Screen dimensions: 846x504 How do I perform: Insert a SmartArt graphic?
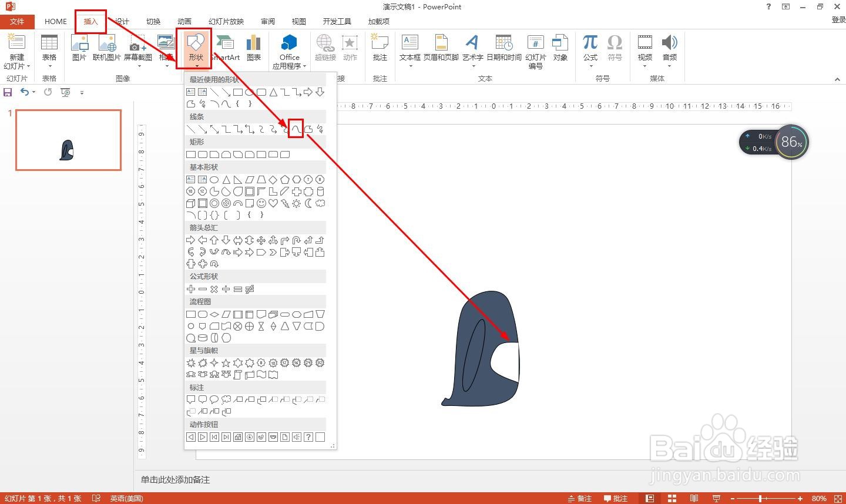pyautogui.click(x=226, y=48)
